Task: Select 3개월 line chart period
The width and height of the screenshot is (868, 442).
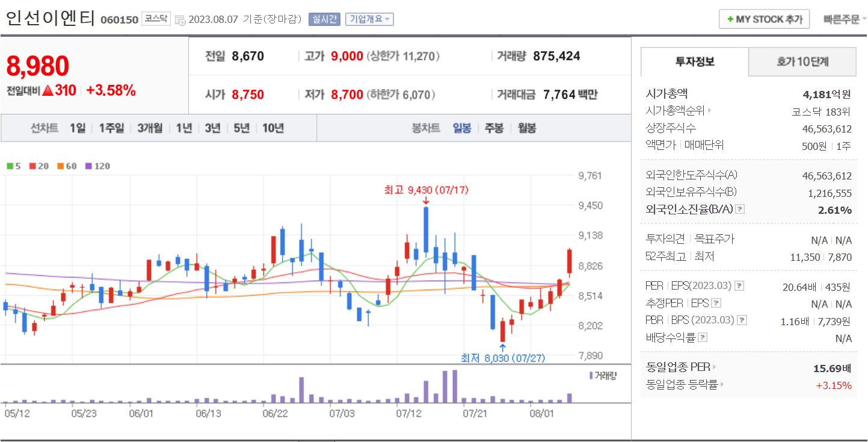Action: pyautogui.click(x=149, y=128)
